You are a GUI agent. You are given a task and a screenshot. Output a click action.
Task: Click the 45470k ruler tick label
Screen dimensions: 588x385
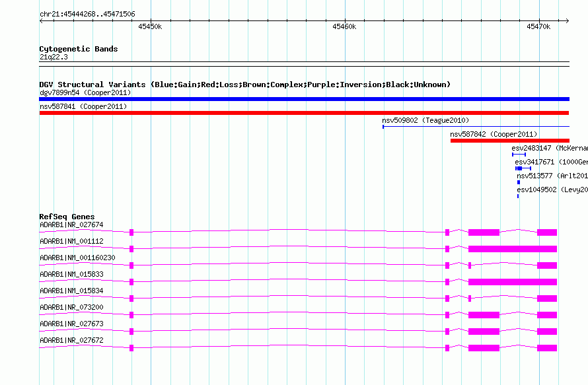pyautogui.click(x=538, y=26)
